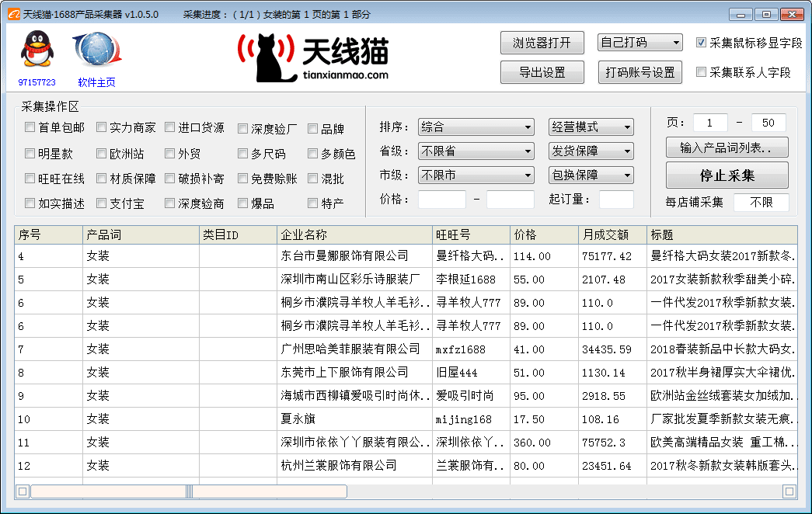Viewport: 812px width, 514px height.
Task: Open the globe software homepage icon
Action: tap(97, 50)
